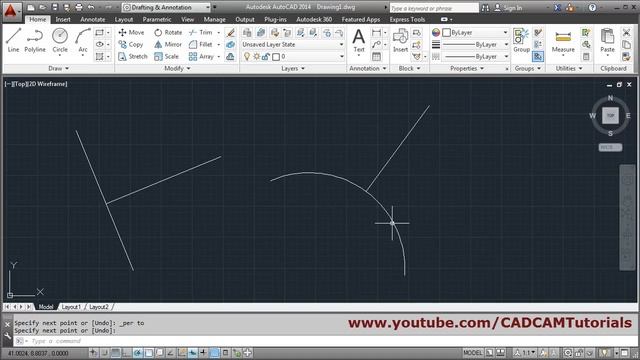Screen dimensions: 640x360
Task: Activate the Scale command
Action: click(166, 56)
